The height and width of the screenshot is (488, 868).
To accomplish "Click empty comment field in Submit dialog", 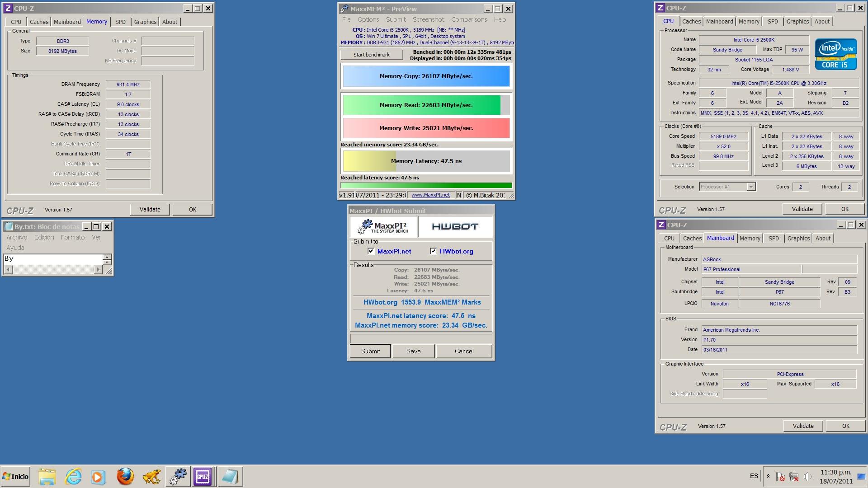I will pos(421,338).
